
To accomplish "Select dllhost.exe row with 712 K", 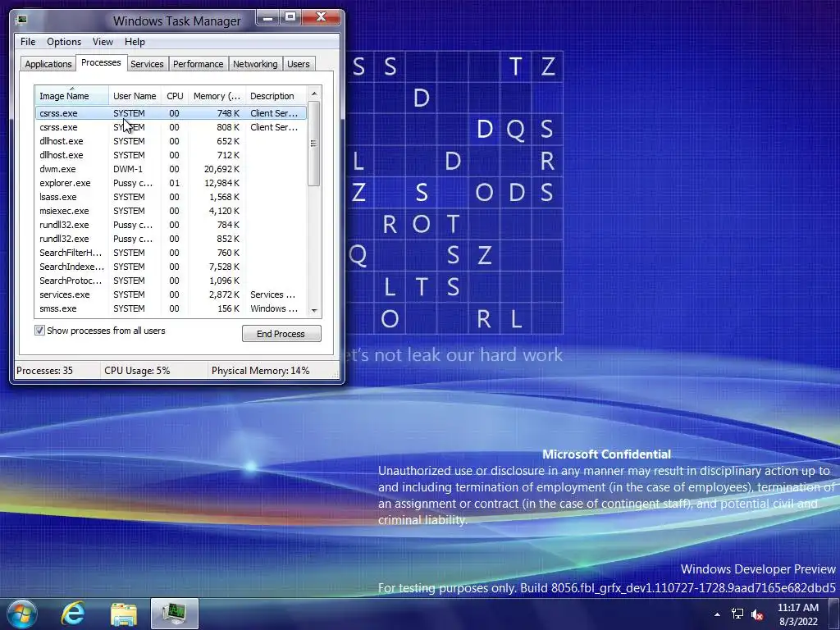I will click(171, 155).
